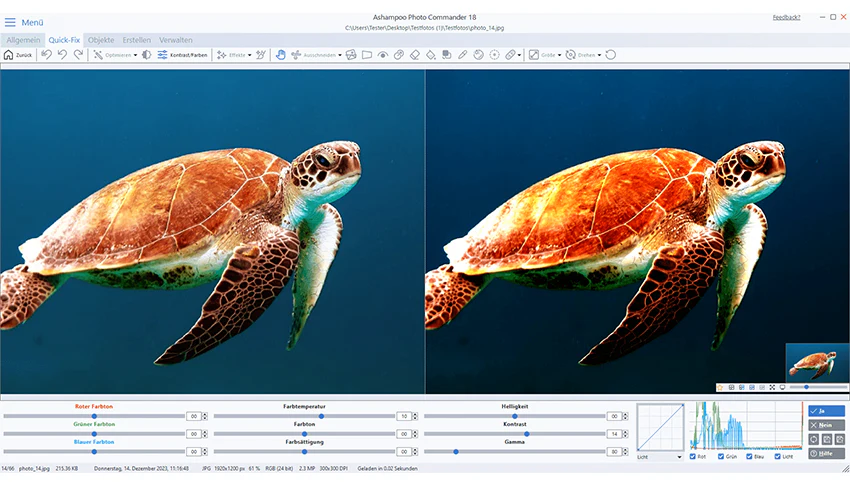
Task: Toggle the Blau channel checkbox
Action: tap(749, 456)
